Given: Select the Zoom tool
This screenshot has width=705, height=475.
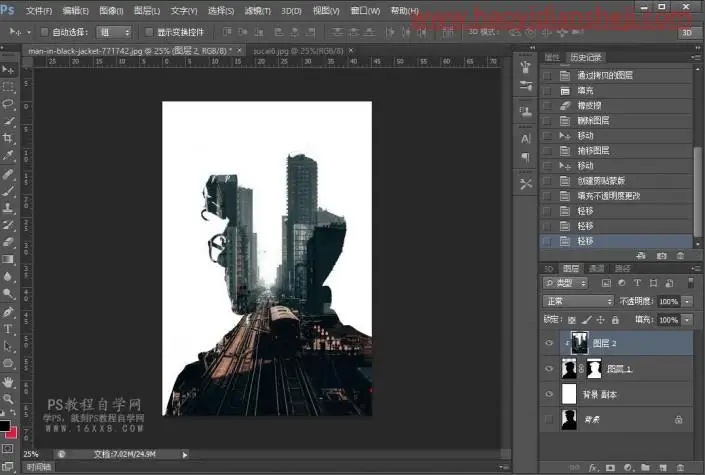Looking at the screenshot, I should pyautogui.click(x=8, y=399).
